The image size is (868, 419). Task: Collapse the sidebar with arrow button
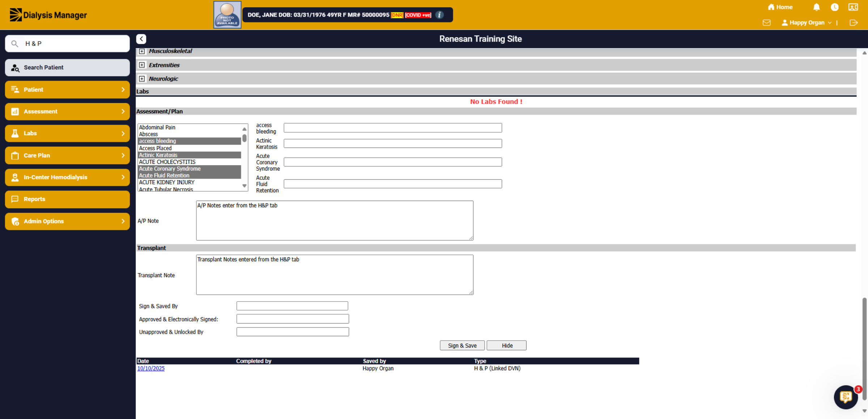[x=141, y=39]
